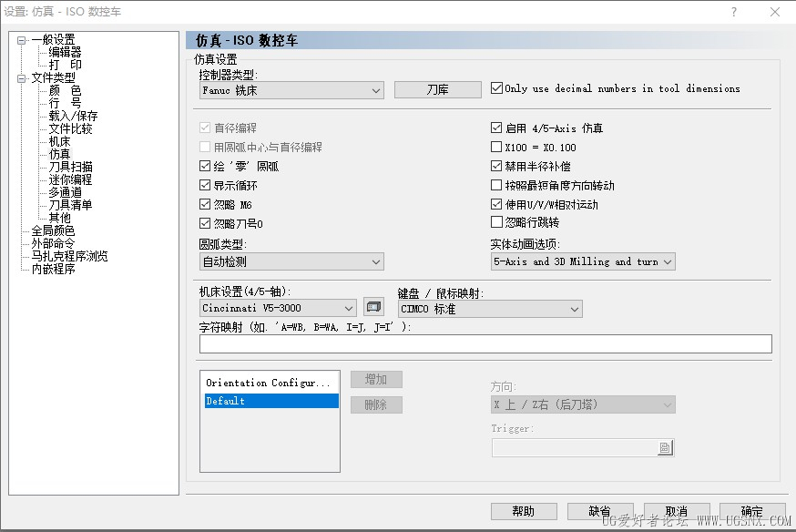Open the Cincinnati V5-3000 machine dropdown

349,307
